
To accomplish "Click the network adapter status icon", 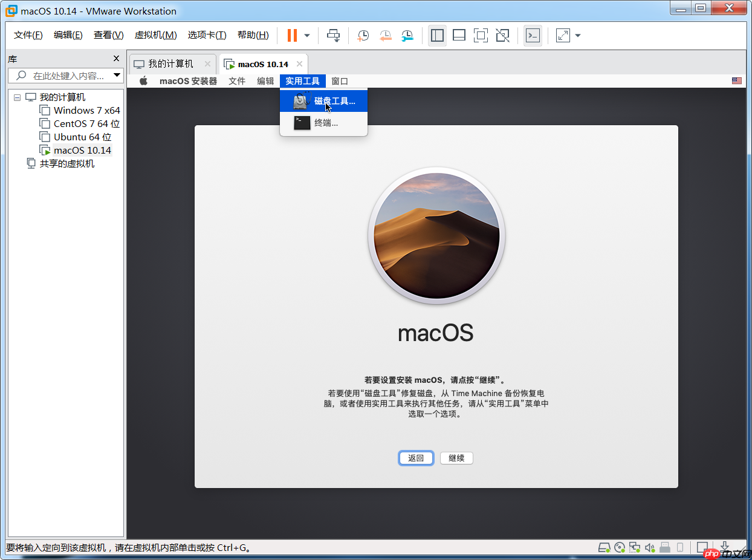I will (x=635, y=547).
